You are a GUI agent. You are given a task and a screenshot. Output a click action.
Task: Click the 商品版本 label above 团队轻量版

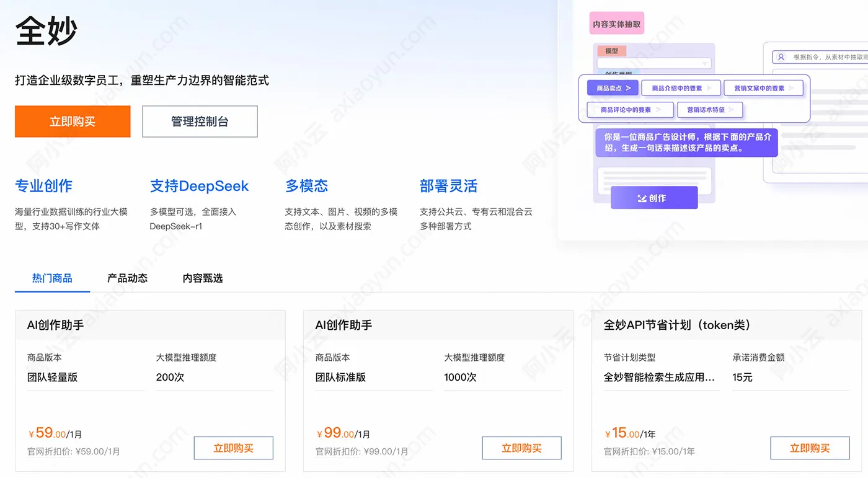pos(45,358)
